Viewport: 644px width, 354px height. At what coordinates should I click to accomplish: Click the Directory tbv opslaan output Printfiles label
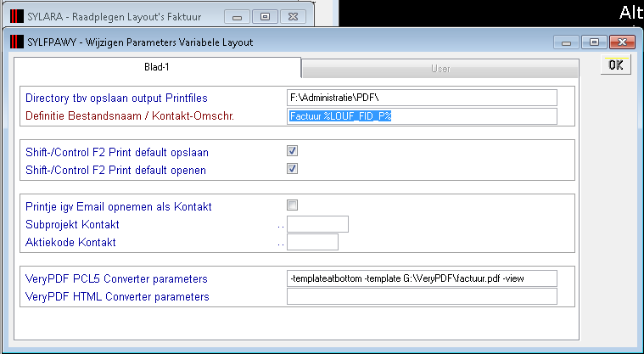(116, 98)
